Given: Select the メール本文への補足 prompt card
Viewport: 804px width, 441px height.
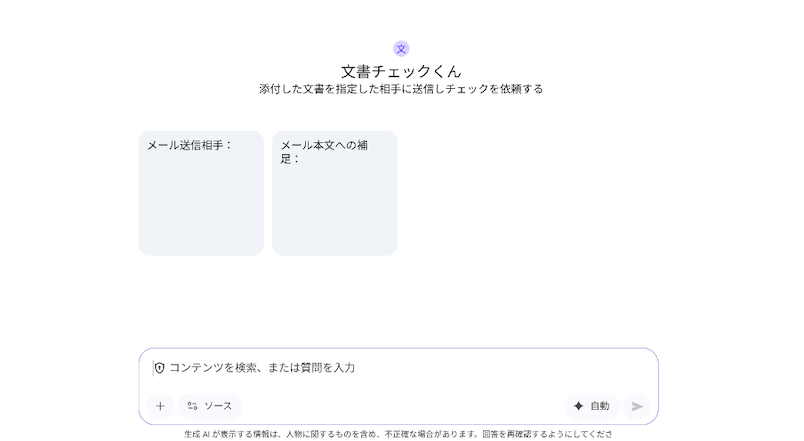Looking at the screenshot, I should pyautogui.click(x=334, y=193).
